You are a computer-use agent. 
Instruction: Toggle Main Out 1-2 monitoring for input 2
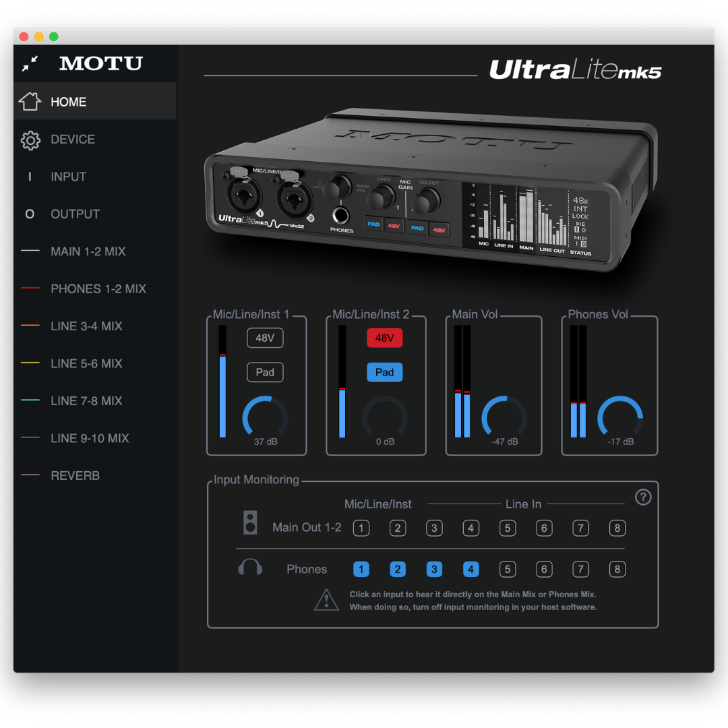pyautogui.click(x=398, y=528)
